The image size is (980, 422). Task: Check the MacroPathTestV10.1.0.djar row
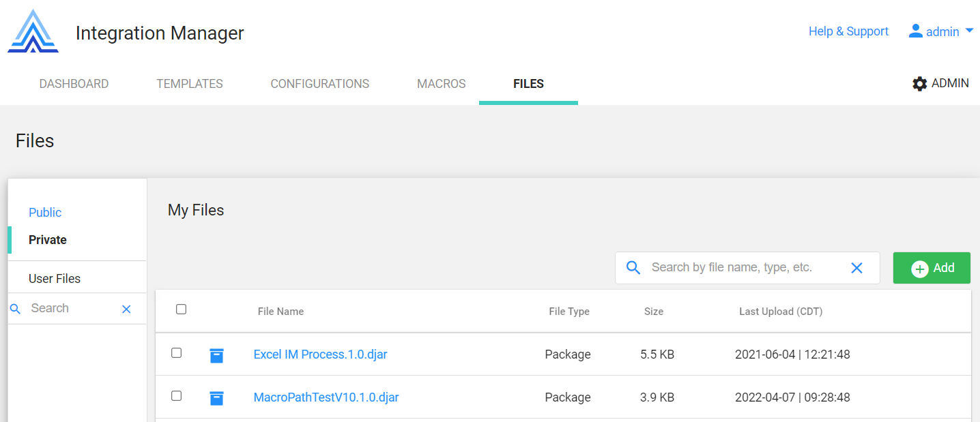(x=176, y=395)
